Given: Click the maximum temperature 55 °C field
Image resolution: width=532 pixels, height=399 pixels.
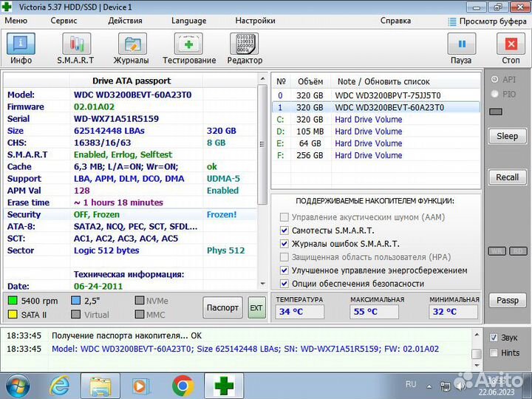Looking at the screenshot, I should pos(374,312).
